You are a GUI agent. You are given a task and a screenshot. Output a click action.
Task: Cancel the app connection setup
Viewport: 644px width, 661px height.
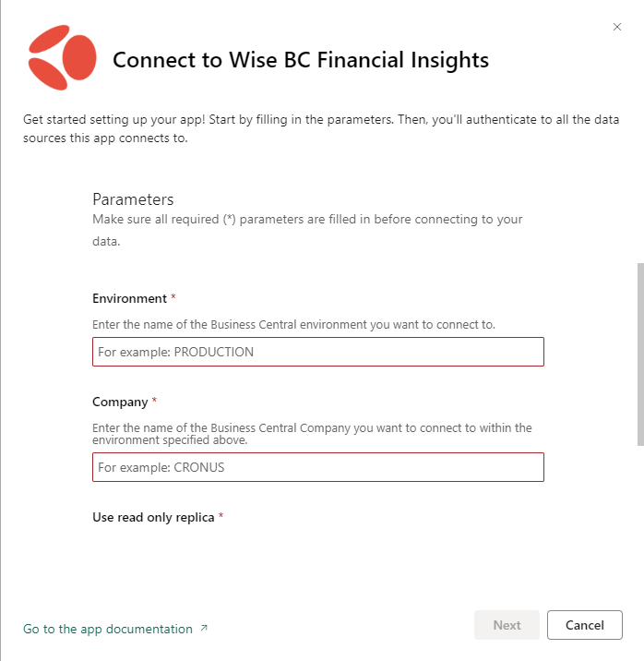pos(584,625)
